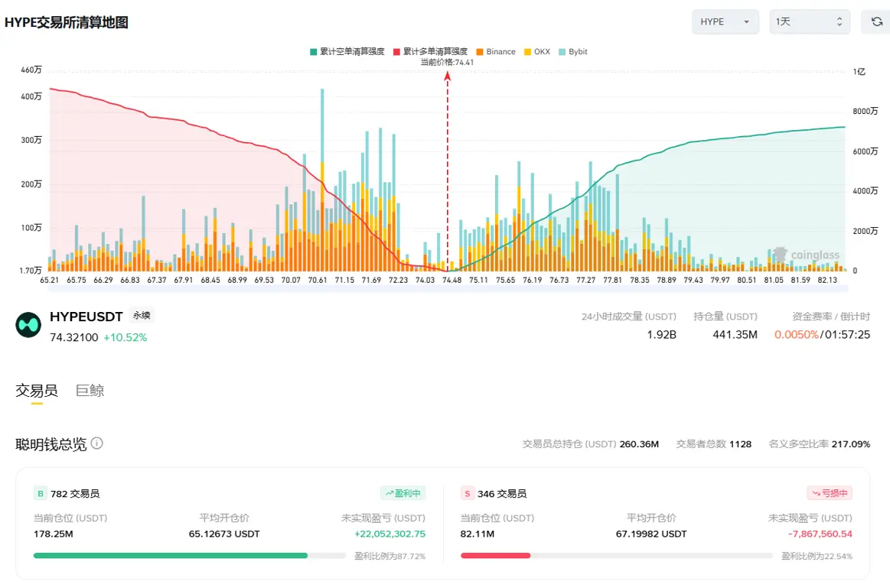The image size is (890, 588).
Task: Click the 82.11M short position value
Action: [x=478, y=534]
